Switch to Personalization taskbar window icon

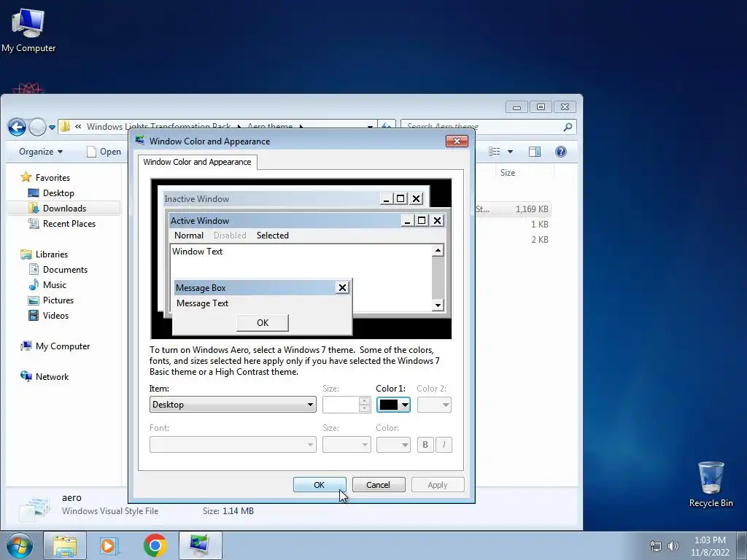coord(200,545)
